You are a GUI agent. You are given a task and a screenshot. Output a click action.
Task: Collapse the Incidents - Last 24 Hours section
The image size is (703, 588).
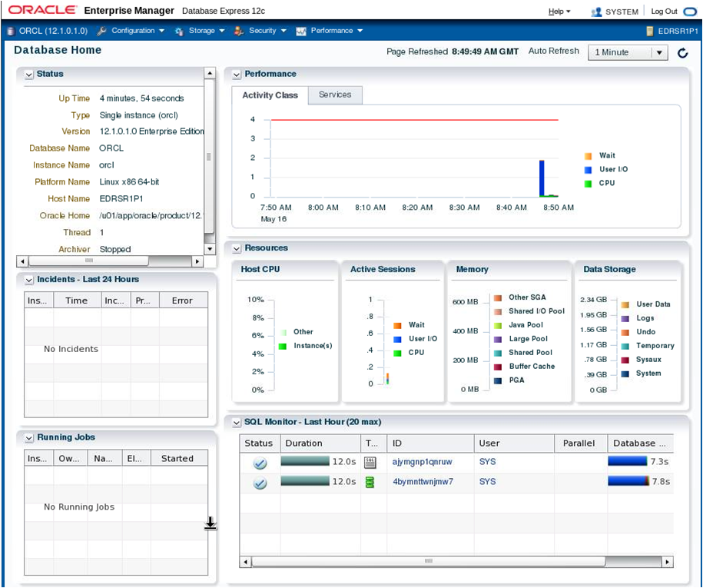pos(29,281)
